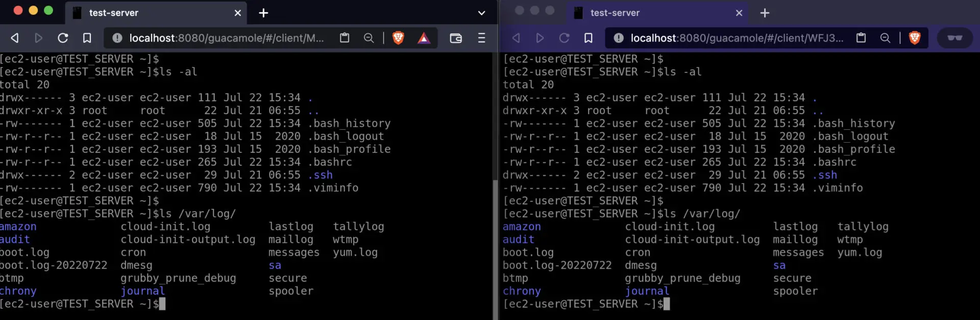
Task: Close the test-server tab in the right window
Action: [x=739, y=13]
